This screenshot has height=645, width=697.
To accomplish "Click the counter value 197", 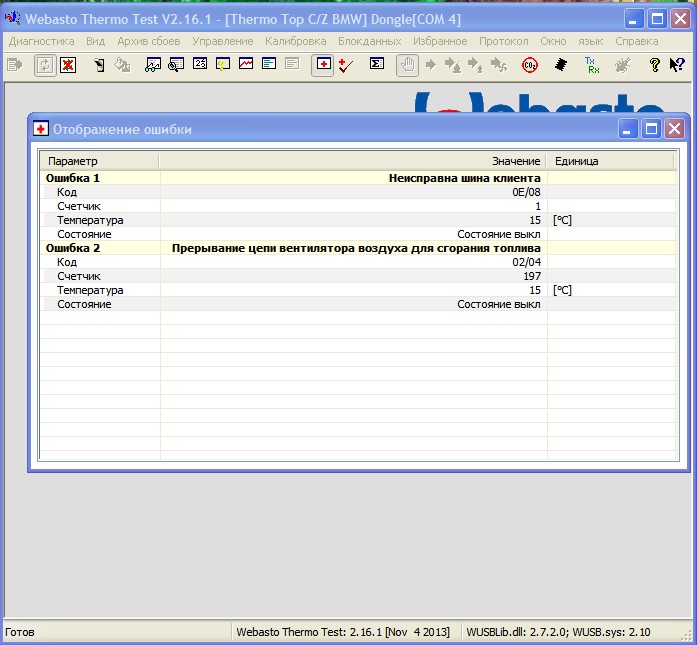I will (x=532, y=276).
